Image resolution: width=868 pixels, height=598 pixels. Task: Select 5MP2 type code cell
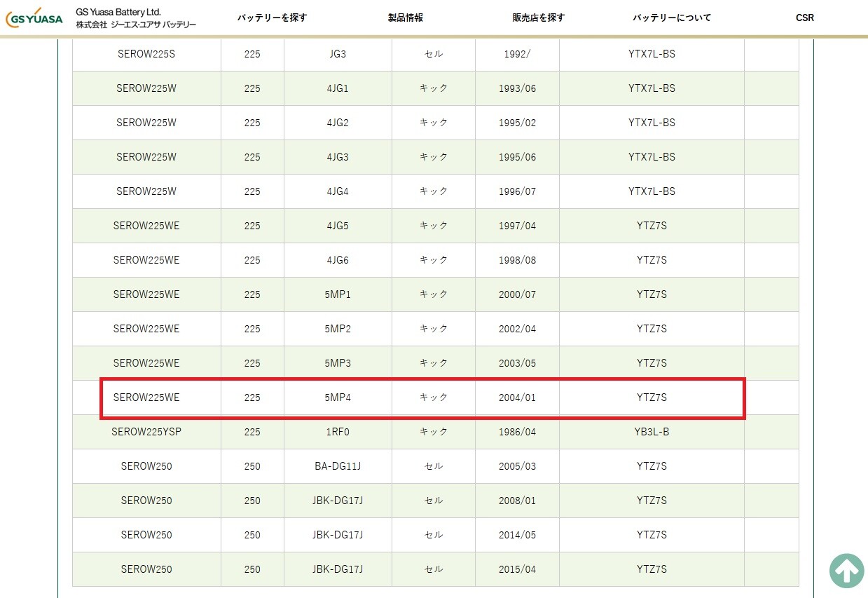[x=338, y=329]
